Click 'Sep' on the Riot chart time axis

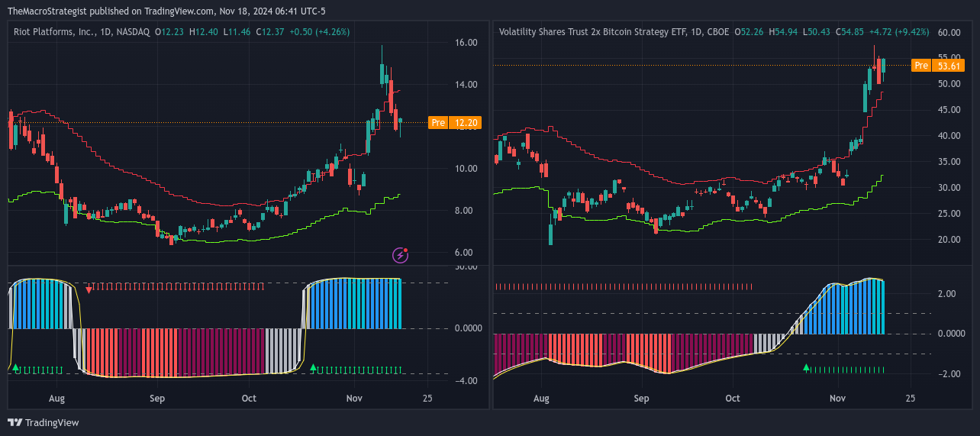(157, 399)
